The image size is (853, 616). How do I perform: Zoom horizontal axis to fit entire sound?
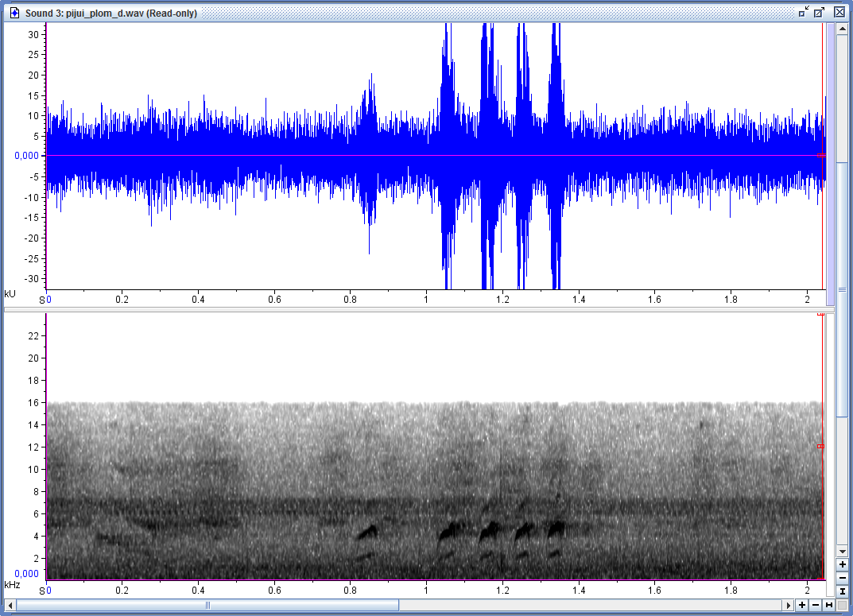coord(829,606)
